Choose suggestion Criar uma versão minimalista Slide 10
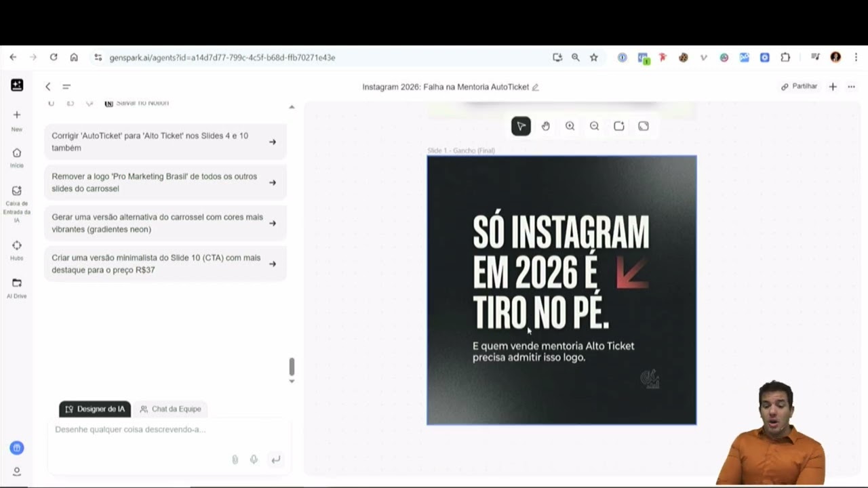Screen dimensions: 868x488 coord(165,264)
